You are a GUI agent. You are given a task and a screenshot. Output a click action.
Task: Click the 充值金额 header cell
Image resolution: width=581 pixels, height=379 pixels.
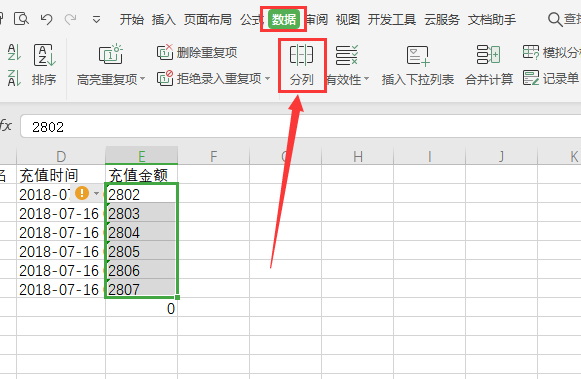(142, 174)
